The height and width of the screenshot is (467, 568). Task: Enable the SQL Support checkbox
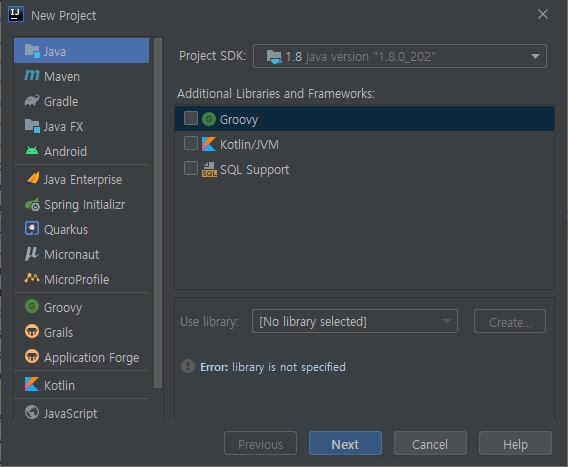point(191,168)
